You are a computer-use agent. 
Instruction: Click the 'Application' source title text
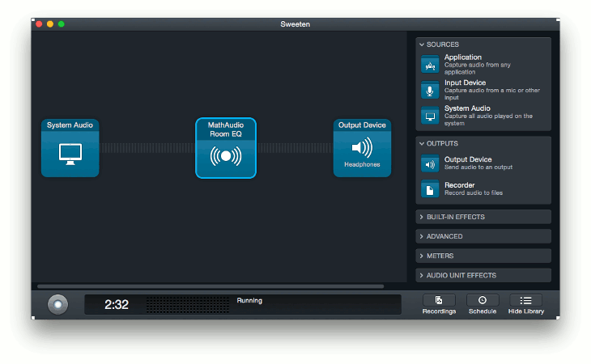[x=463, y=57]
